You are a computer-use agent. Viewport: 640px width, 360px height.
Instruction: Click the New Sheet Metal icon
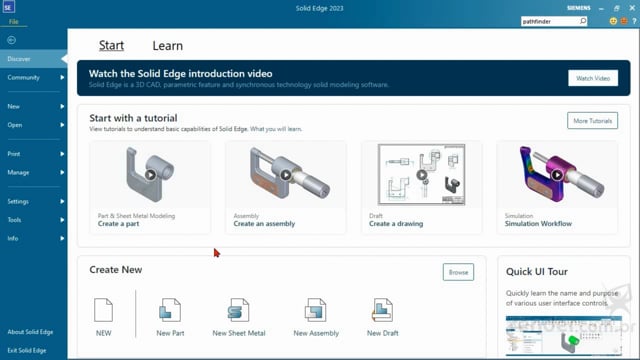pyautogui.click(x=238, y=310)
